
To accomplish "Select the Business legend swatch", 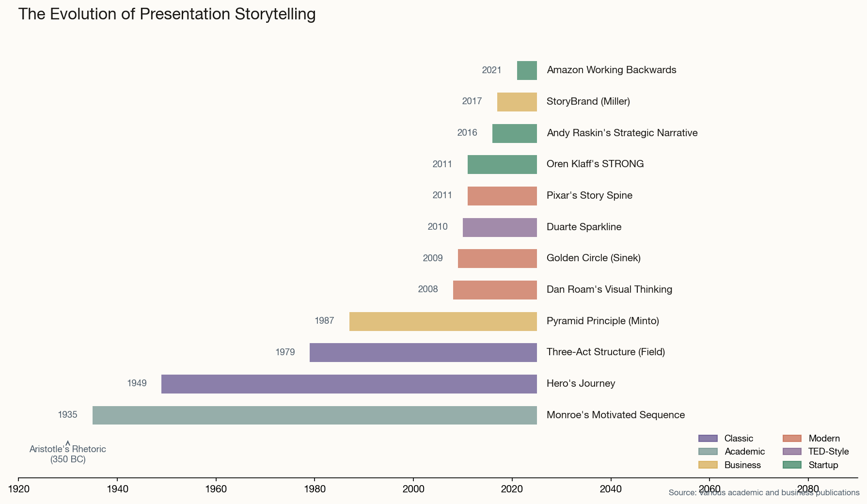I will (708, 465).
